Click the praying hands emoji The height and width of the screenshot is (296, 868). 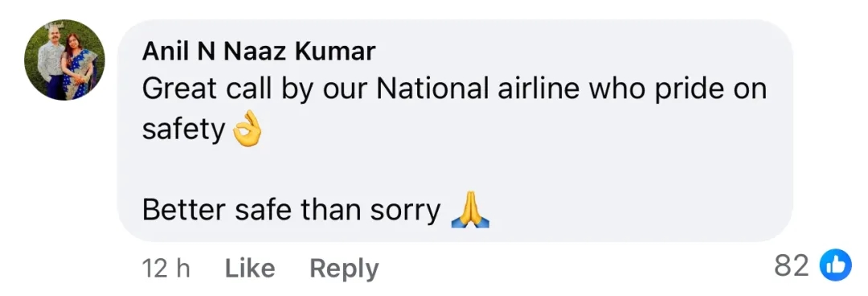tap(470, 212)
